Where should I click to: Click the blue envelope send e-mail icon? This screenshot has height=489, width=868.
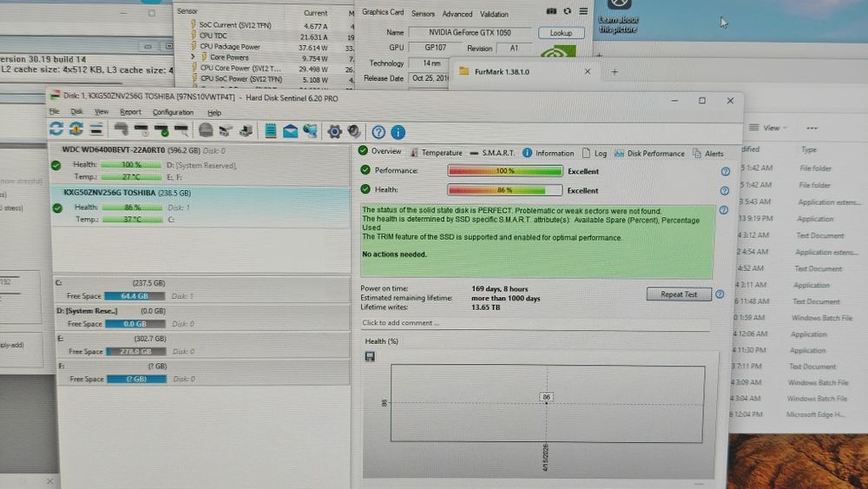click(290, 131)
